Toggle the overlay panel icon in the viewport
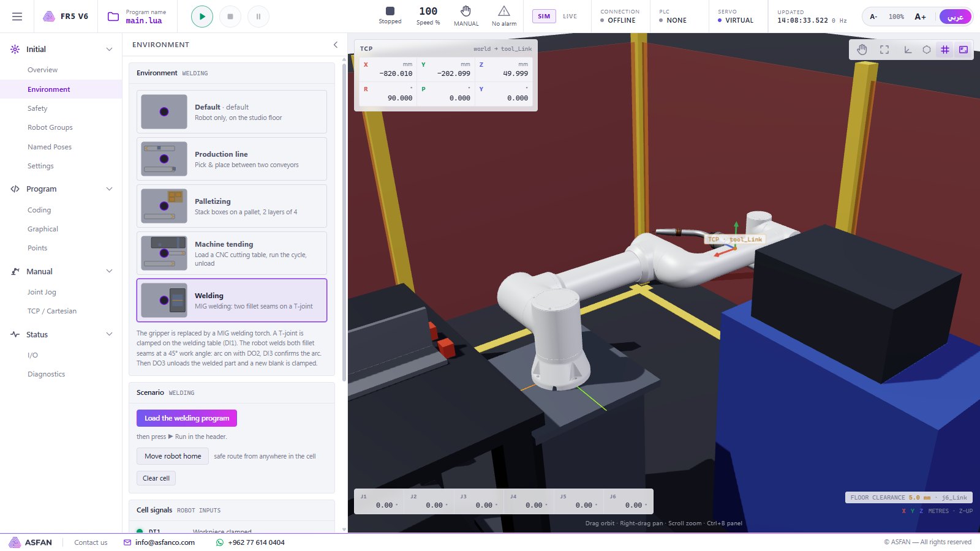 963,50
